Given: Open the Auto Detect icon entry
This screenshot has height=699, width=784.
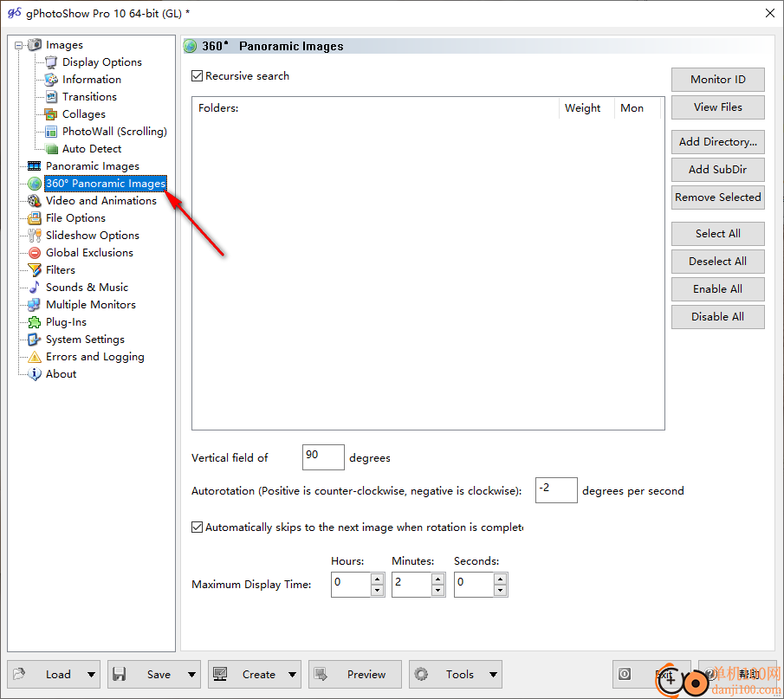Looking at the screenshot, I should [51, 149].
